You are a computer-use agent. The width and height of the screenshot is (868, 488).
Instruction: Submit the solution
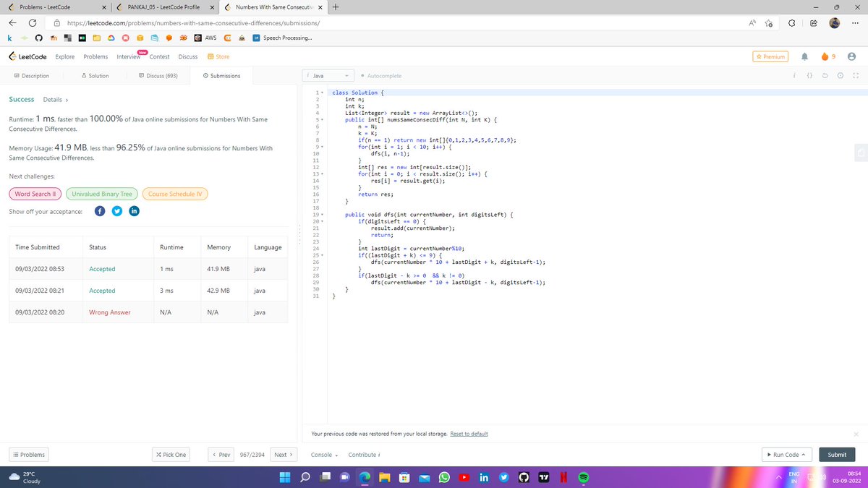tap(837, 455)
